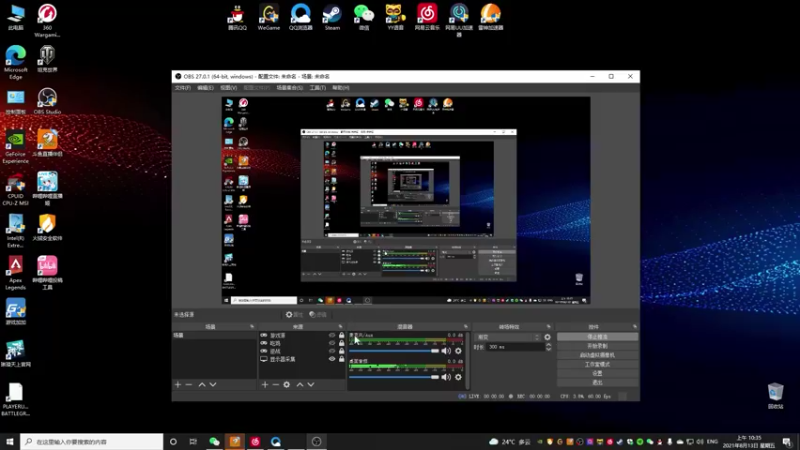Undock the 场景 panel via header icon
Screen dimensions: 800x450
(252, 327)
